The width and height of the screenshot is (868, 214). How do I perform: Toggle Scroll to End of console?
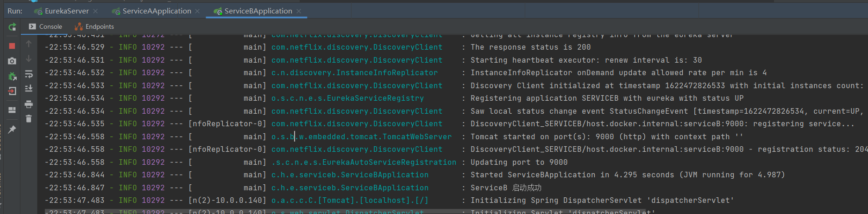[29, 88]
